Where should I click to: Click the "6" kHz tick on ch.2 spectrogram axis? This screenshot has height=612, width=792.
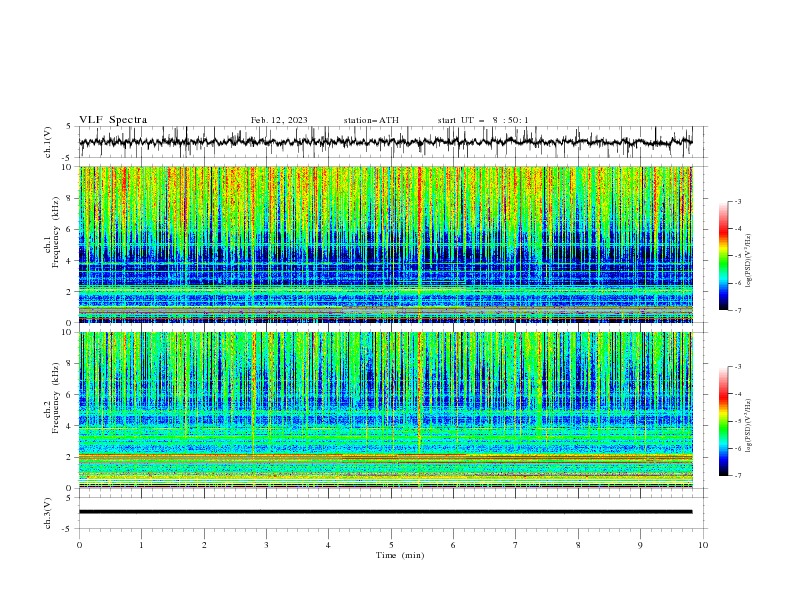click(70, 394)
